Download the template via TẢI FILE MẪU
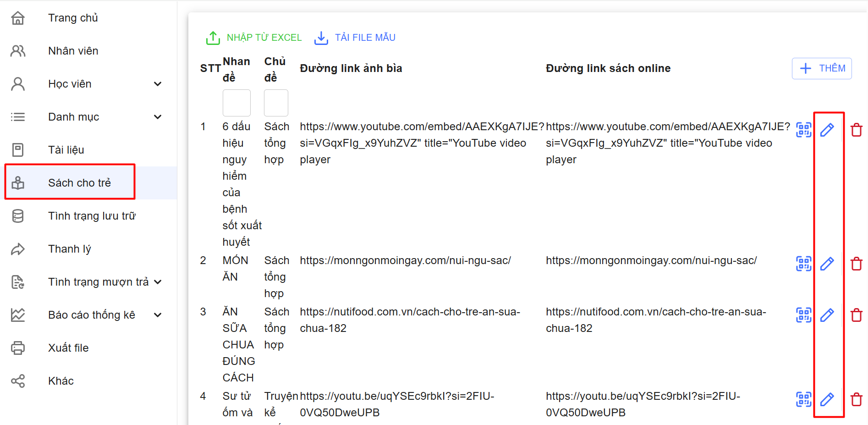 pos(355,38)
